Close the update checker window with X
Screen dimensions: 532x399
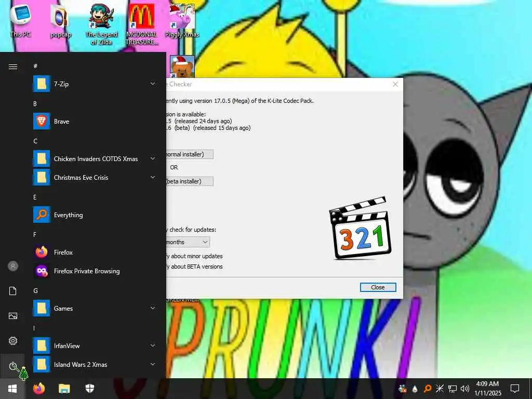click(395, 84)
